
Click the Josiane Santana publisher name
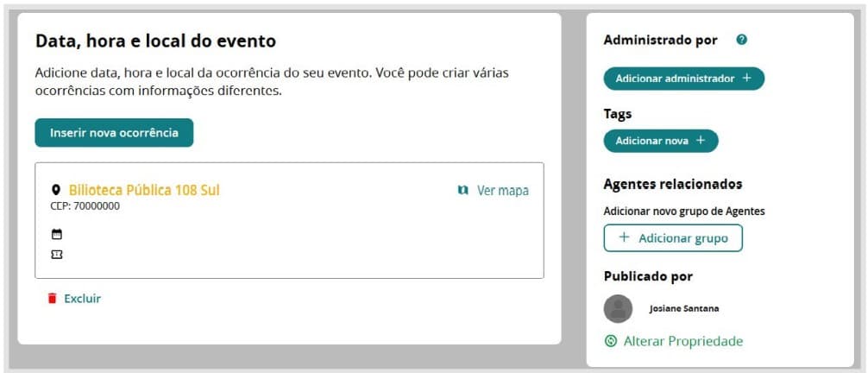coord(684,308)
